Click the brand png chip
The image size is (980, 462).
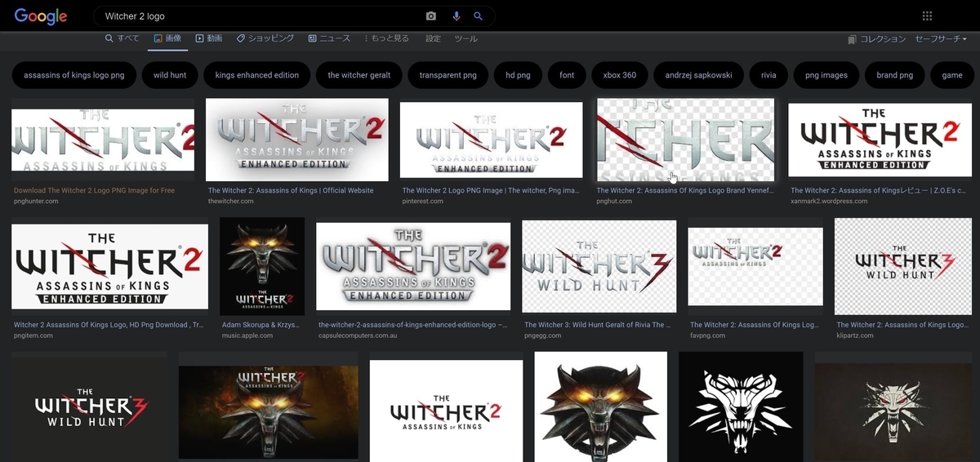895,75
